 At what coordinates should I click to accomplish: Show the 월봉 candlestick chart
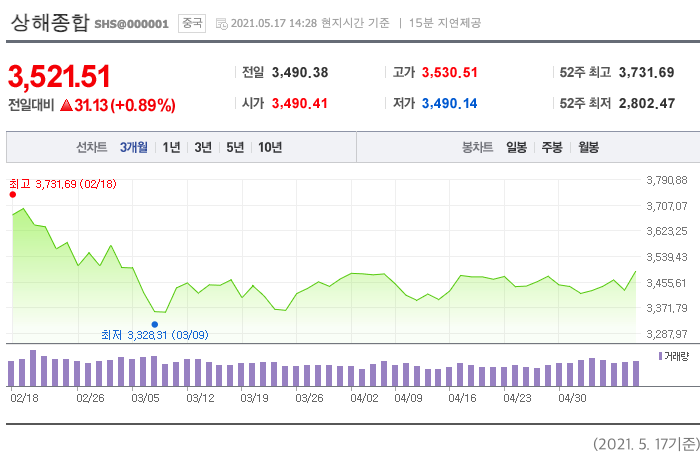tap(588, 147)
